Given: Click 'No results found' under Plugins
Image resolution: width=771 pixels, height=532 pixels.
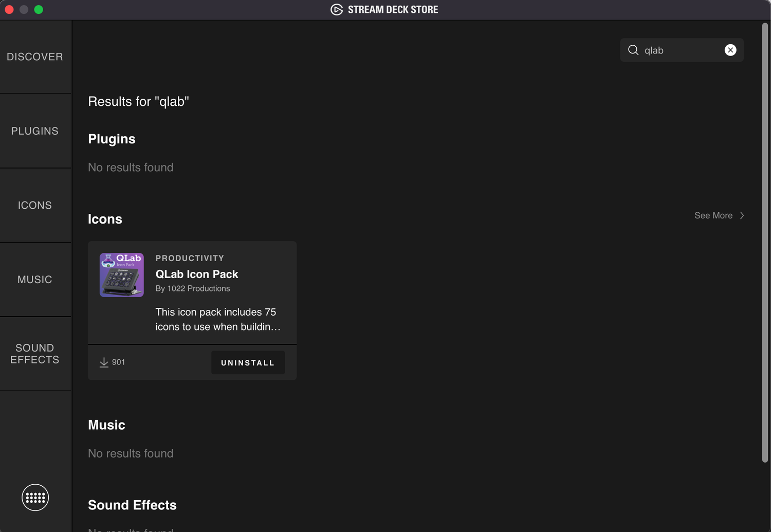Looking at the screenshot, I should (131, 168).
